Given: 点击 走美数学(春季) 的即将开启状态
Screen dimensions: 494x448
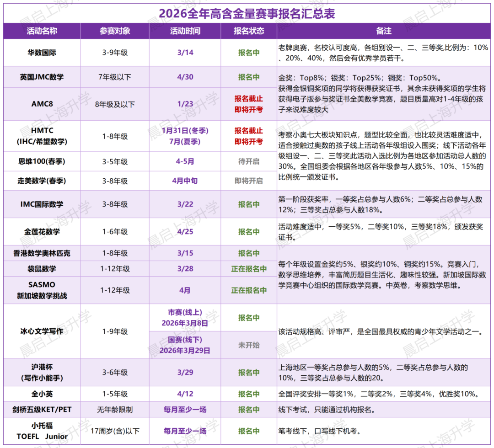Looking at the screenshot, I should tap(248, 181).
